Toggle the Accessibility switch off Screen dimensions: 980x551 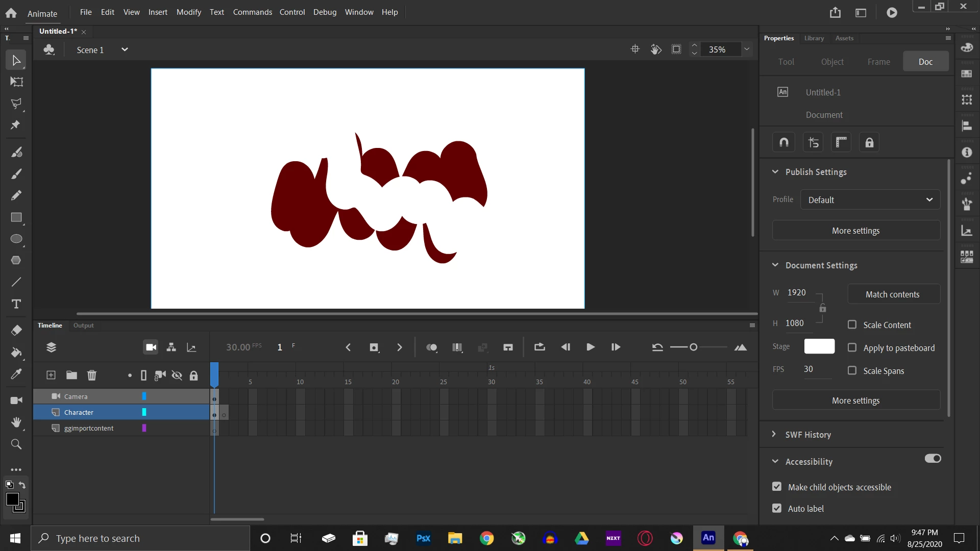(x=933, y=459)
